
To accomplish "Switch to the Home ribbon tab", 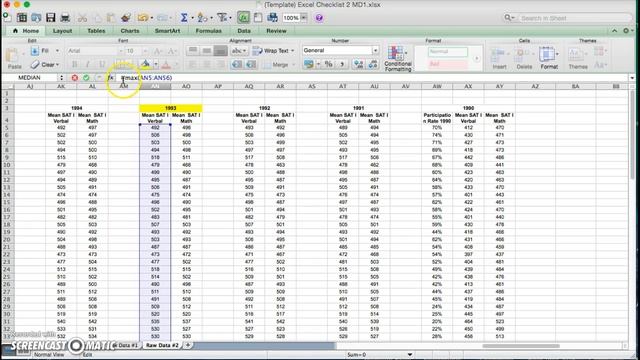I will tap(26, 31).
